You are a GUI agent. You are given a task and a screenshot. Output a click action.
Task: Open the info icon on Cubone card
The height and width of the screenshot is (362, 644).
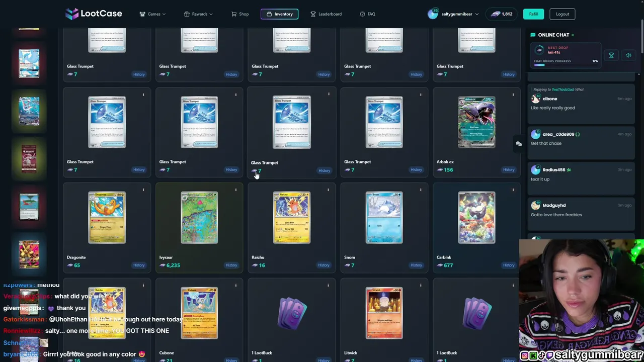tap(235, 285)
